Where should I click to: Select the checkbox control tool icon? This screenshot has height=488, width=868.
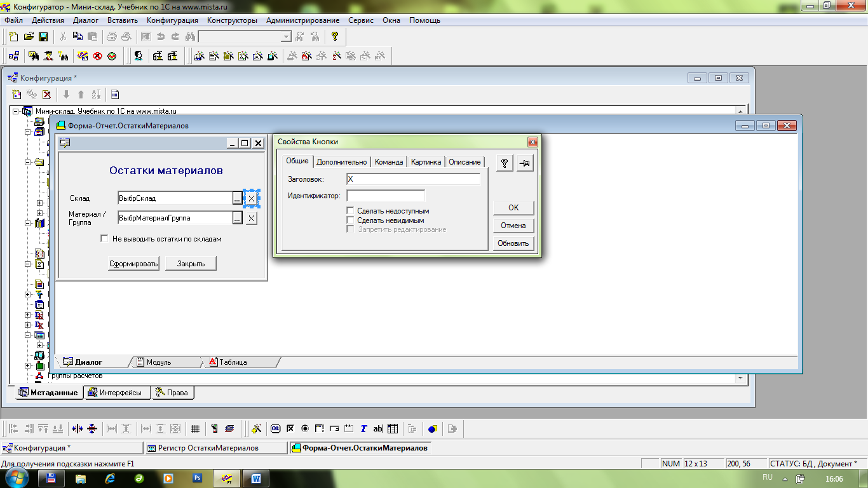pos(290,428)
